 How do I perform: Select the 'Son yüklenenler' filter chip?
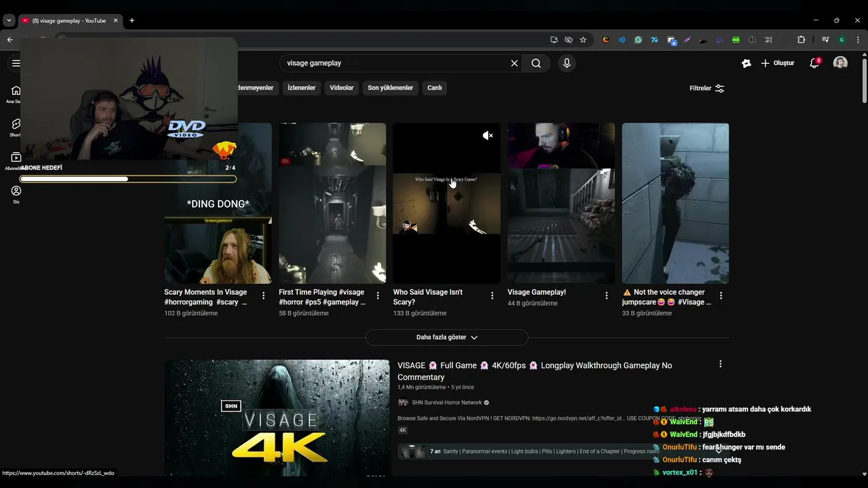pyautogui.click(x=391, y=87)
